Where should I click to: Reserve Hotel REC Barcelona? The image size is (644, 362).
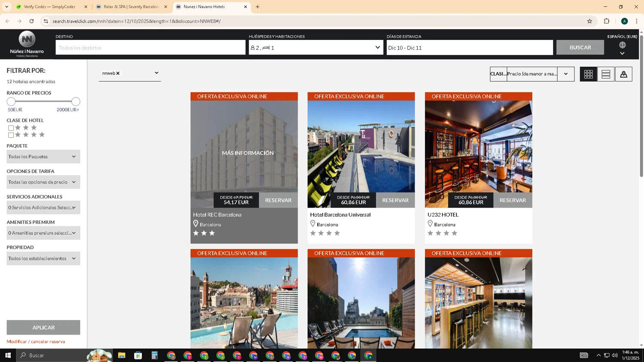tap(278, 200)
